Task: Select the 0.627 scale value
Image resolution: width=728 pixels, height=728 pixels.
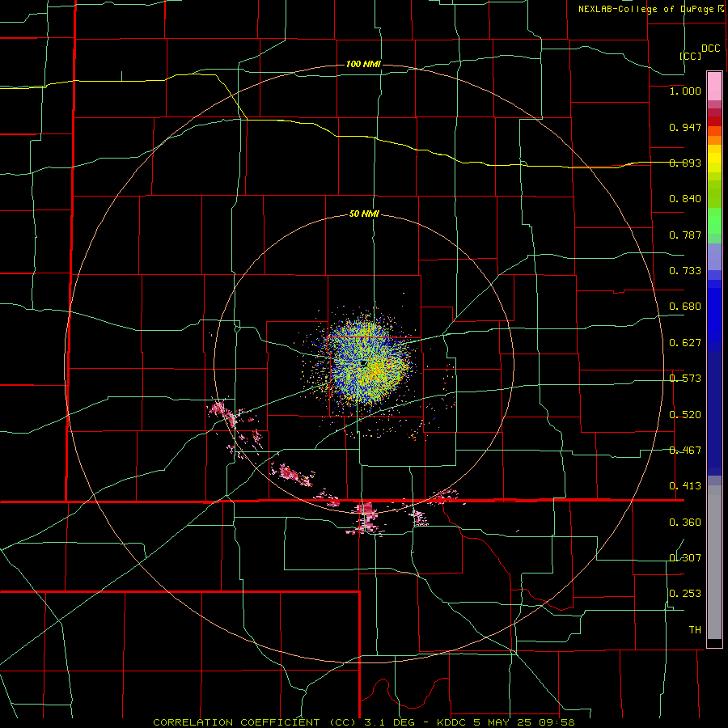Action: click(x=685, y=343)
